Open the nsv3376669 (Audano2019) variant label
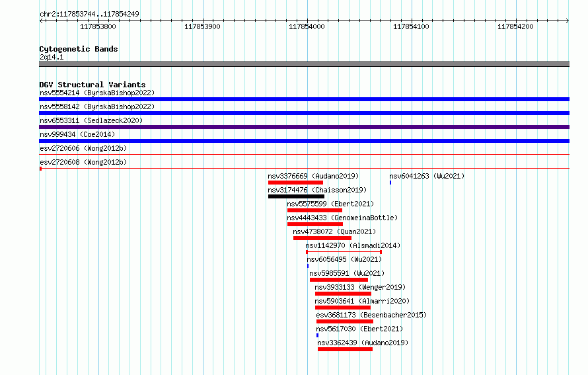This screenshot has width=588, height=375. click(313, 176)
